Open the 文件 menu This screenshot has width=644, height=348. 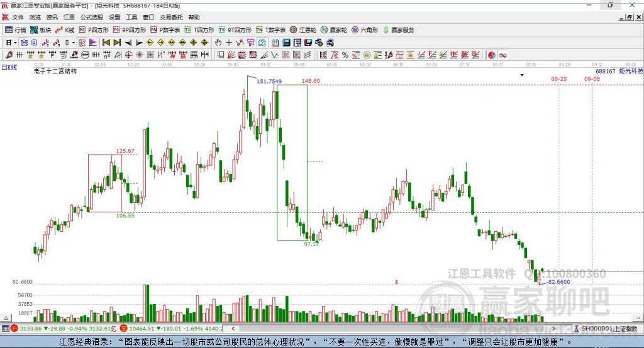pos(18,17)
